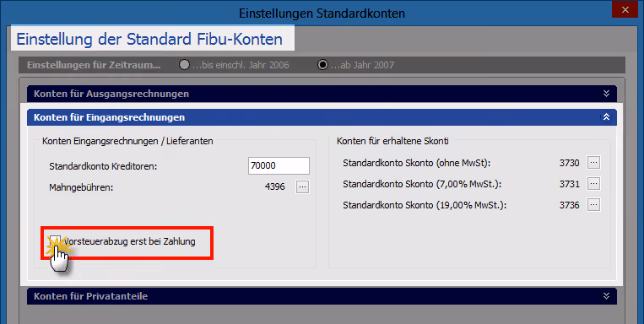
Task: Collapse Konten für Eingangsrechnungen section
Action: (606, 117)
